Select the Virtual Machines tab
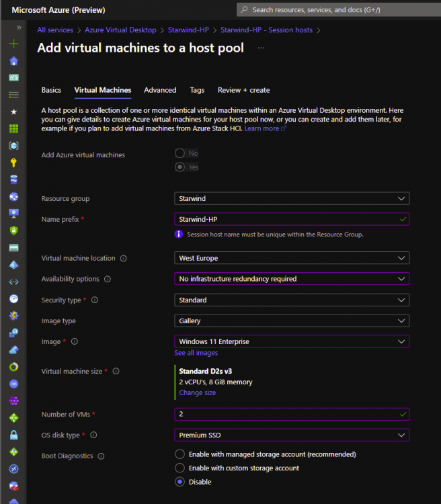Viewport: 441px width, 504px height. coord(103,90)
